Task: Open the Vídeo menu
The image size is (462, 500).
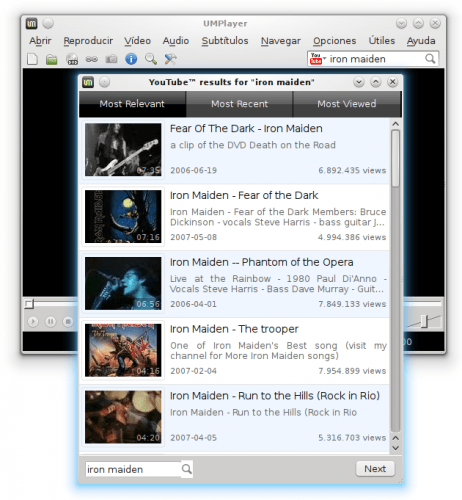Action: (x=137, y=41)
